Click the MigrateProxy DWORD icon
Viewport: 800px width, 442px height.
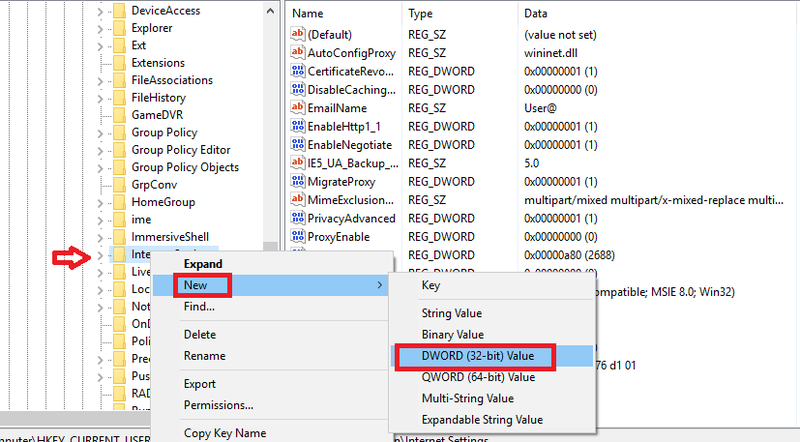point(298,181)
